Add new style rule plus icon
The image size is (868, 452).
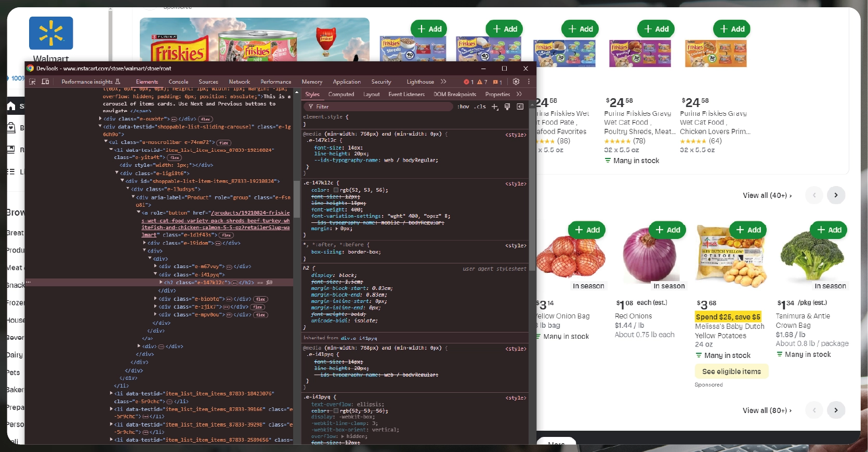495,107
